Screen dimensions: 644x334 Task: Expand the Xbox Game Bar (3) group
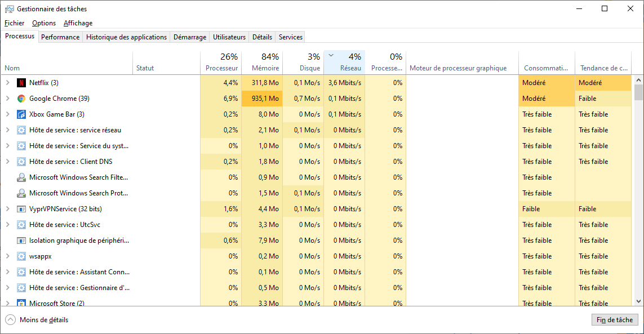8,114
